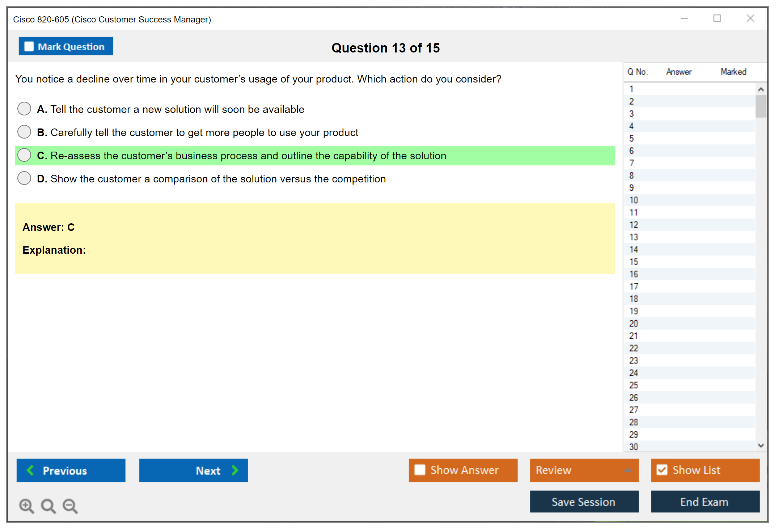Expand the Review dropdown arrow
Screen dimensions: 778x532
628,470
